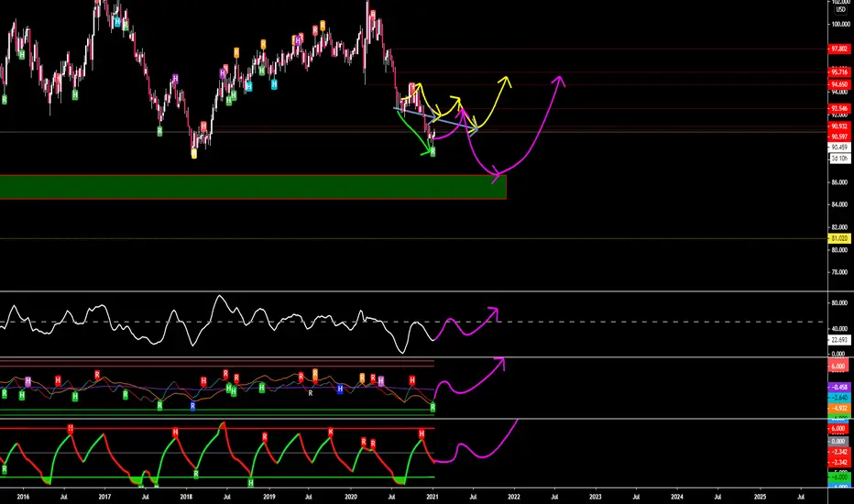Screen dimensions: 854x504
Task: Select the orange -4.932 indicator value
Action: point(839,408)
